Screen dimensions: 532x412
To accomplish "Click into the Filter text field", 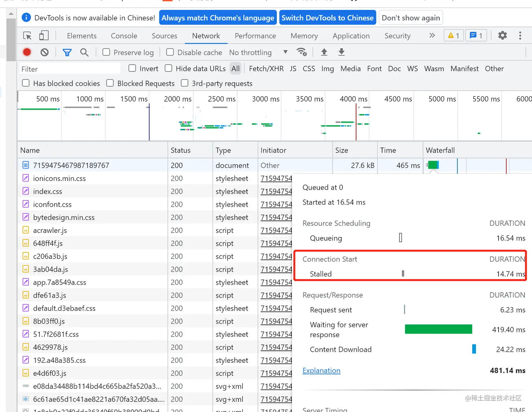I will click(69, 69).
